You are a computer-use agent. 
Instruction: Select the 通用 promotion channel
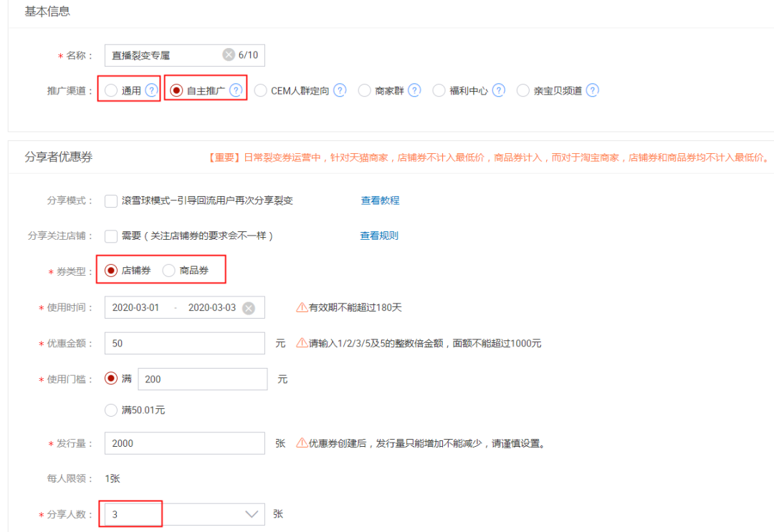[x=110, y=90]
